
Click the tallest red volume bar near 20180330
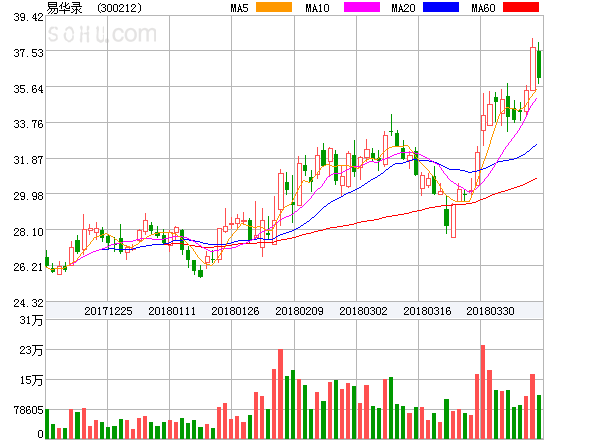[x=483, y=392]
